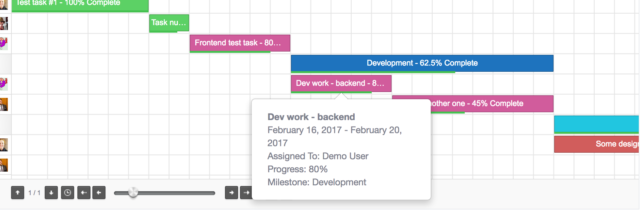This screenshot has height=216, width=644.
Task: Click the cyan milestone bar
Action: click(x=596, y=124)
